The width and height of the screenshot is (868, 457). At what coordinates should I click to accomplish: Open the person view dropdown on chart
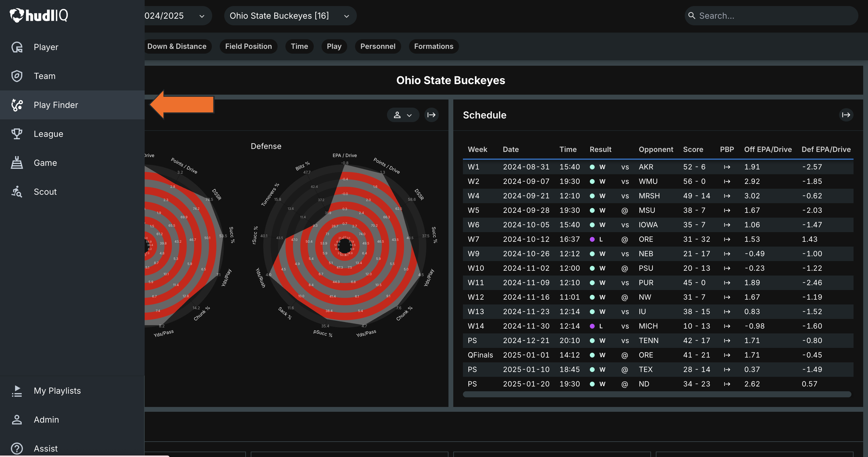point(403,115)
